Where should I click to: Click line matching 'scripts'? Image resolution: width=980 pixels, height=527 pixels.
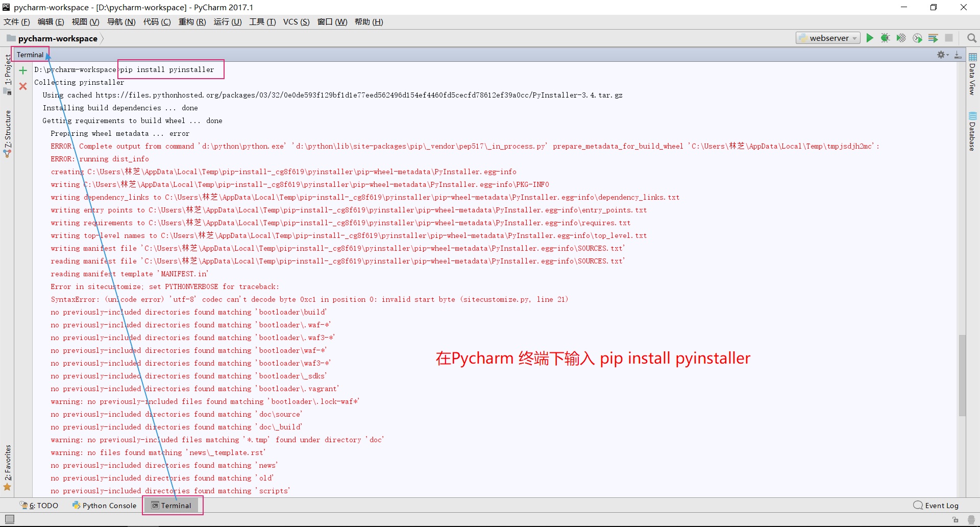pyautogui.click(x=170, y=491)
